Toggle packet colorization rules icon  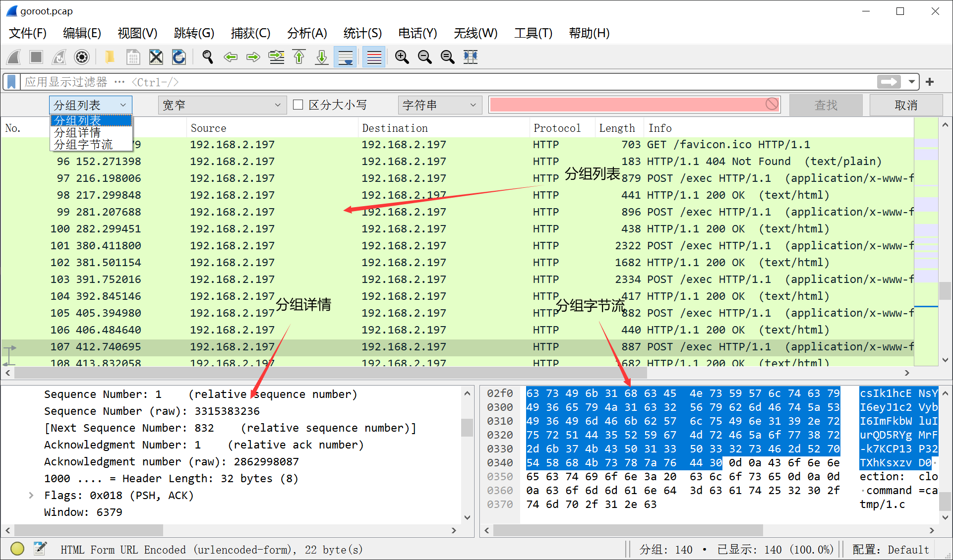(x=374, y=57)
